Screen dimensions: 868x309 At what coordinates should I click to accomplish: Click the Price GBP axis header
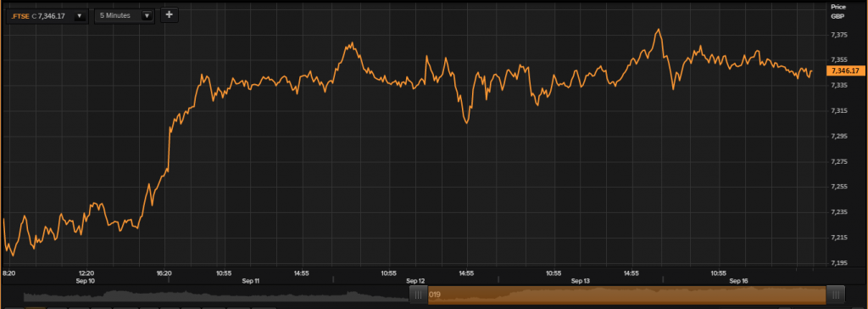(x=838, y=11)
